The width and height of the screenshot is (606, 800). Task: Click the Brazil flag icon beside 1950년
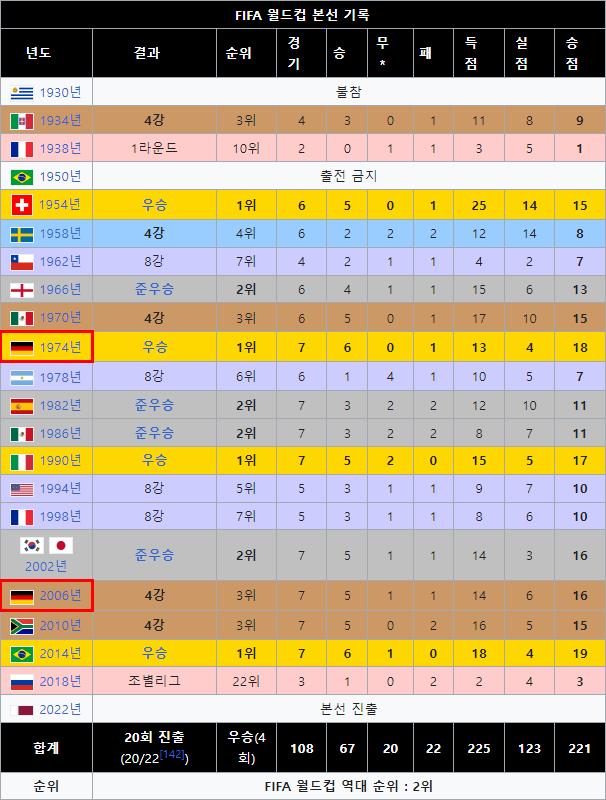click(22, 177)
